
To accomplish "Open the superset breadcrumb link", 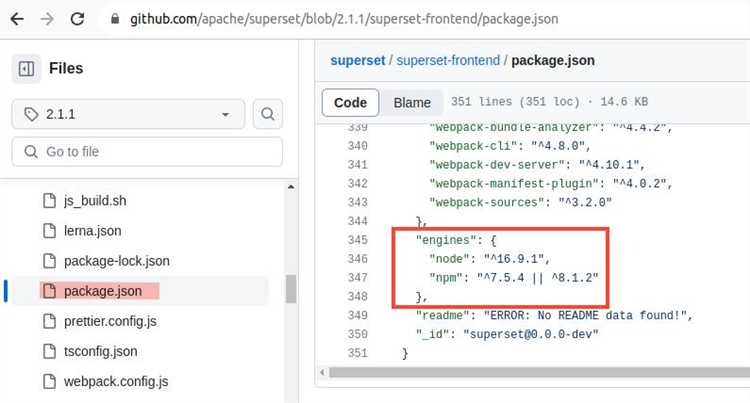I will (x=357, y=61).
